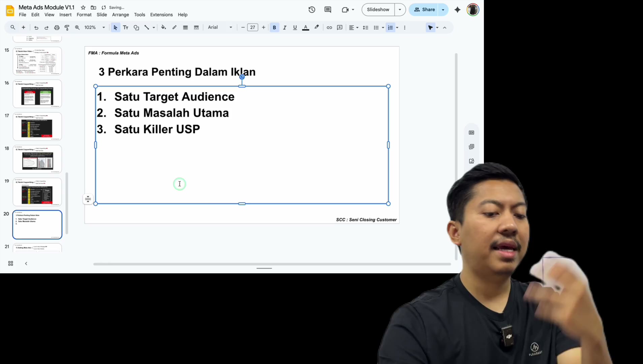Choose the select arrow tool
The image size is (643, 364).
tap(115, 28)
